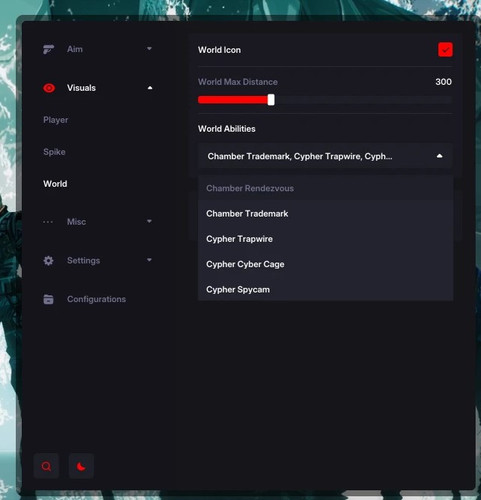Click the folder icon beside Configurations
Viewport: 481px width, 500px height.
tap(48, 299)
